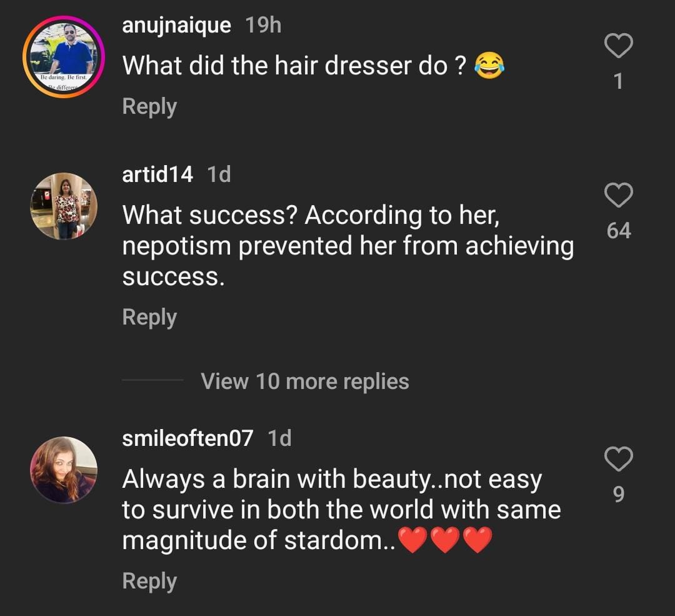This screenshot has width=675, height=616.
Task: Open the 9 likes count on smileoften07's comment
Action: (x=619, y=495)
